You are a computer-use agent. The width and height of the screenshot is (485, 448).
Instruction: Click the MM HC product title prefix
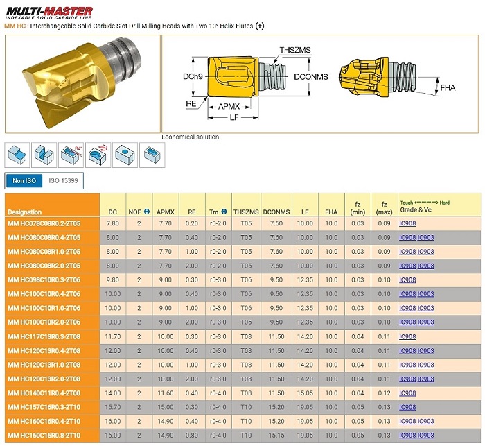point(15,26)
